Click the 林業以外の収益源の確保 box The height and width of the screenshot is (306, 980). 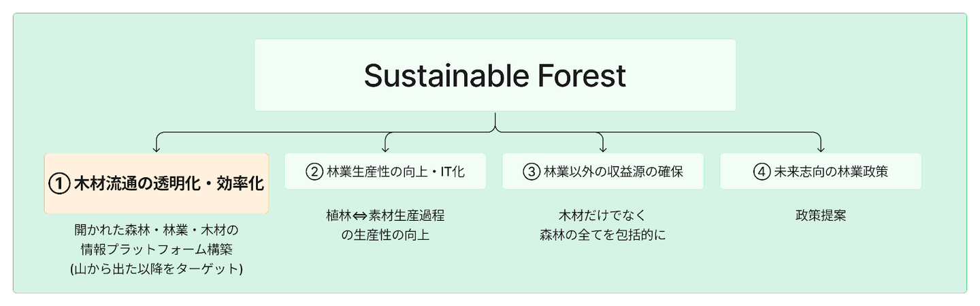[603, 171]
